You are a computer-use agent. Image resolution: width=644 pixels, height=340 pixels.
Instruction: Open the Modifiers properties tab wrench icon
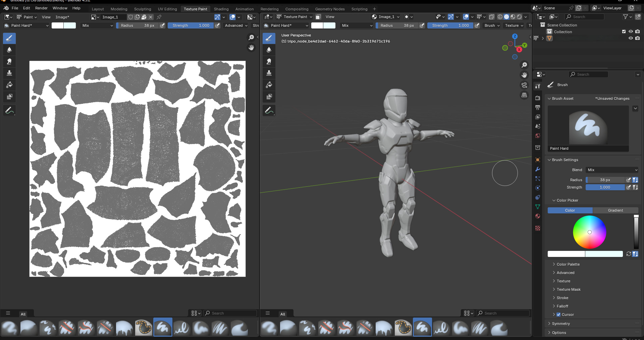pos(538,169)
